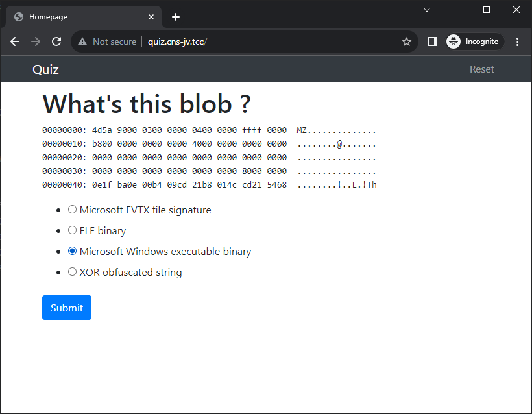The image size is (532, 414).
Task: Open Chrome's three-dot menu
Action: [517, 42]
